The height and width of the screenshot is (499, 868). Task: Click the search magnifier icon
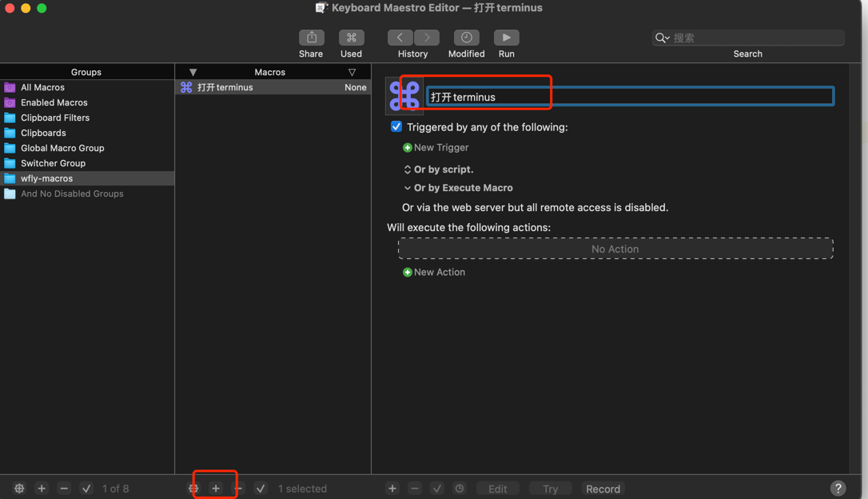(662, 38)
